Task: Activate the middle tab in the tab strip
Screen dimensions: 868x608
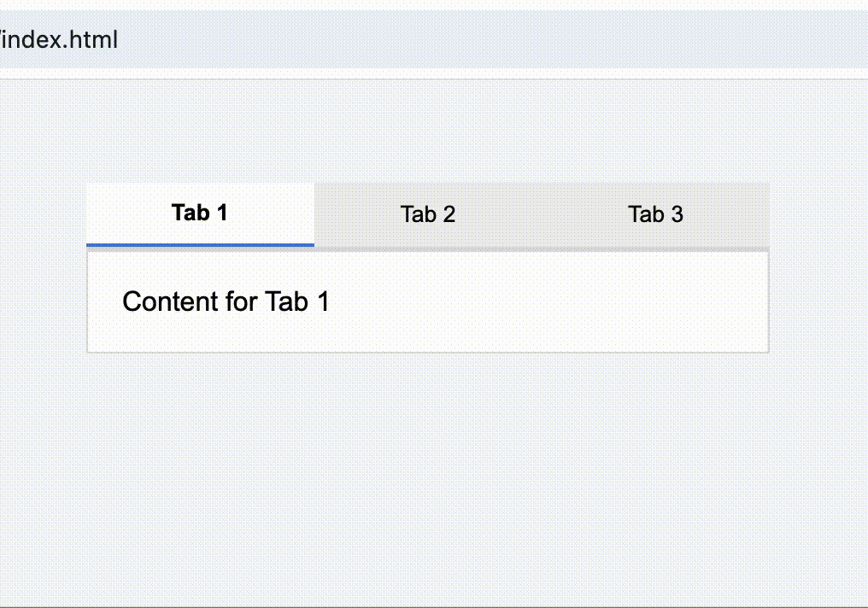Action: coord(428,214)
